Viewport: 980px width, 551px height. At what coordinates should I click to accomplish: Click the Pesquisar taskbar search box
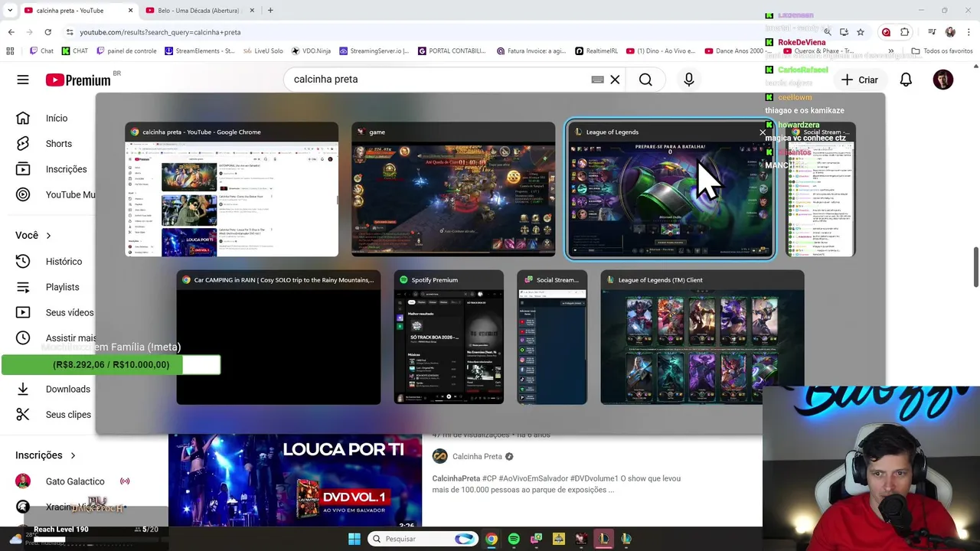pyautogui.click(x=423, y=539)
